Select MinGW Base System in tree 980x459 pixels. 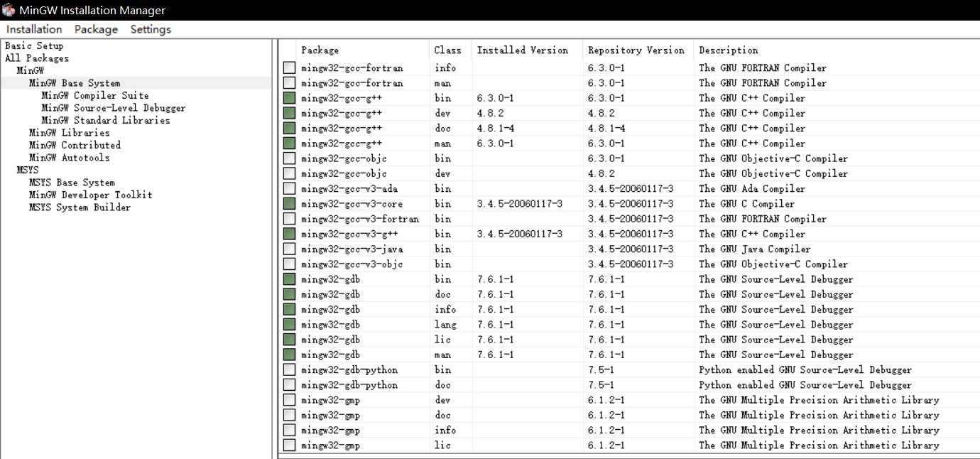point(75,83)
